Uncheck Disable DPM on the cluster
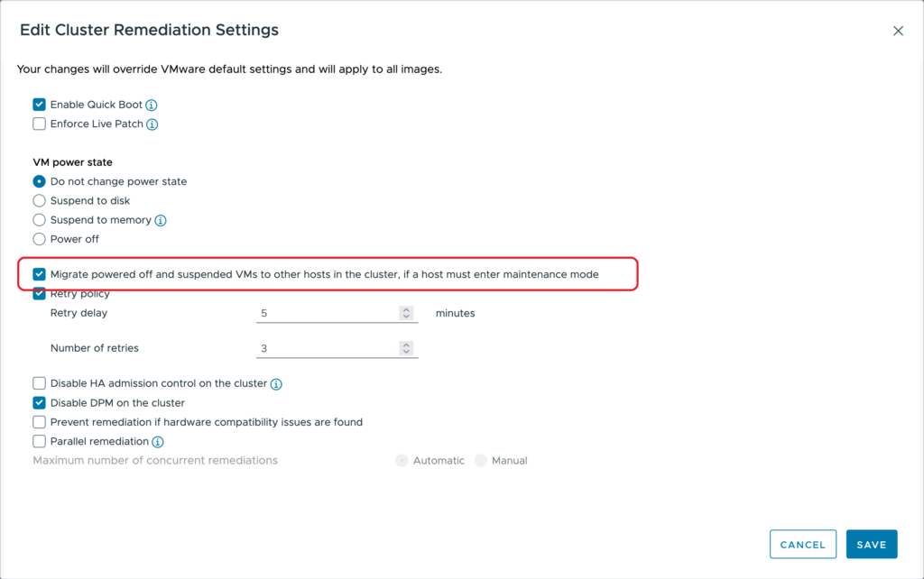This screenshot has width=924, height=579. (40, 403)
